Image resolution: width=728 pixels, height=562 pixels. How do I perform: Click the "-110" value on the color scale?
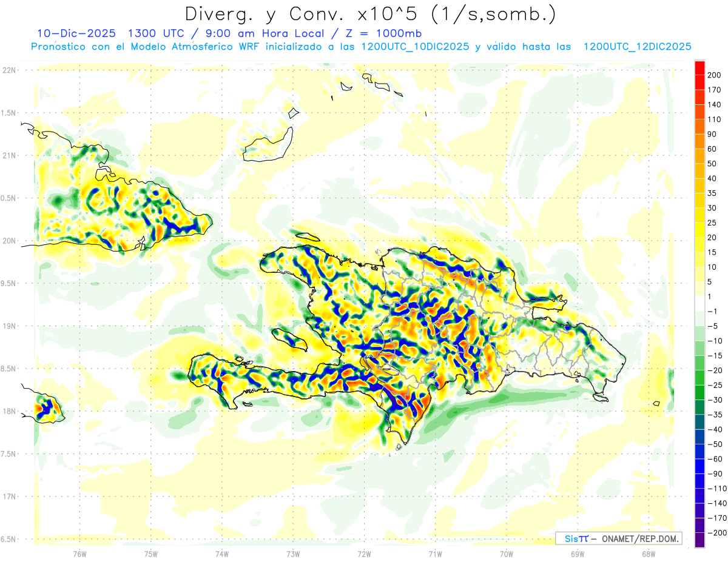click(x=716, y=489)
